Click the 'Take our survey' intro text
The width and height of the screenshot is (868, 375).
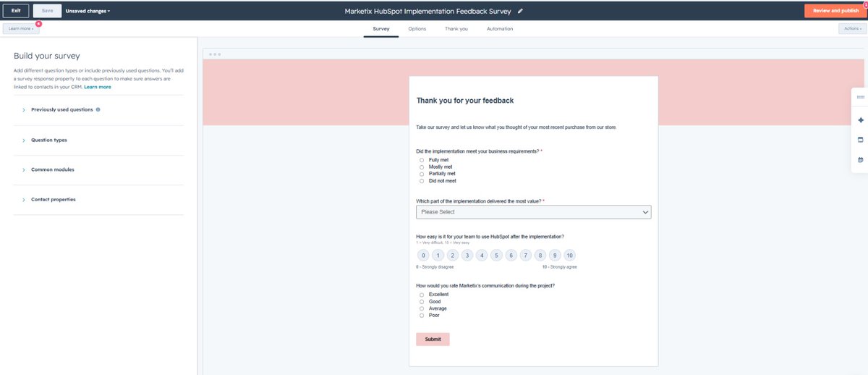point(516,127)
